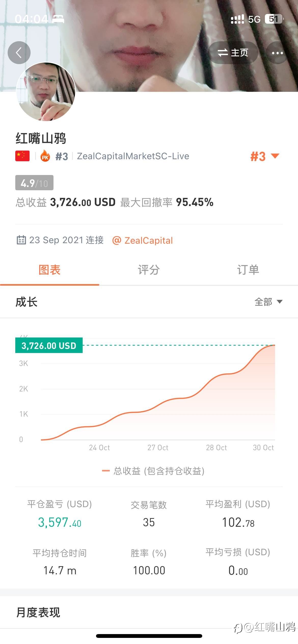Open the 全部 time range dropdown
This screenshot has width=298, height=644.
pyautogui.click(x=268, y=302)
